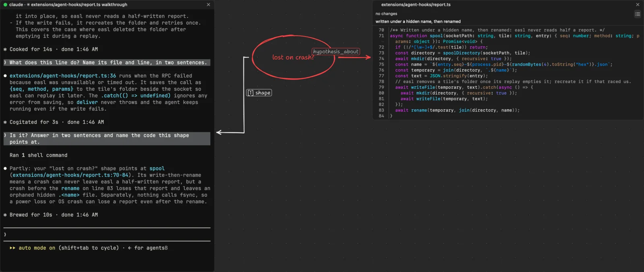The height and width of the screenshot is (272, 644).
Task: Open the report.ts:70-84 file reference link
Action: [x=70, y=175]
